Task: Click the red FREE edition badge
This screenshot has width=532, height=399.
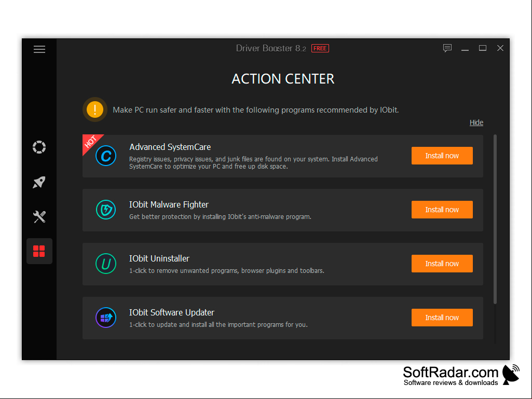Action: pyautogui.click(x=320, y=49)
